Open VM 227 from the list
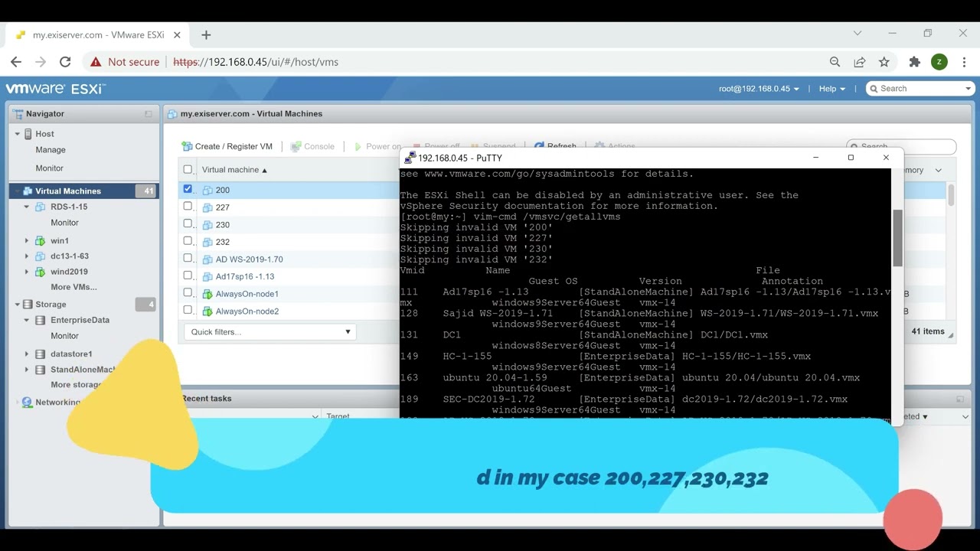Image resolution: width=980 pixels, height=551 pixels. tap(223, 207)
